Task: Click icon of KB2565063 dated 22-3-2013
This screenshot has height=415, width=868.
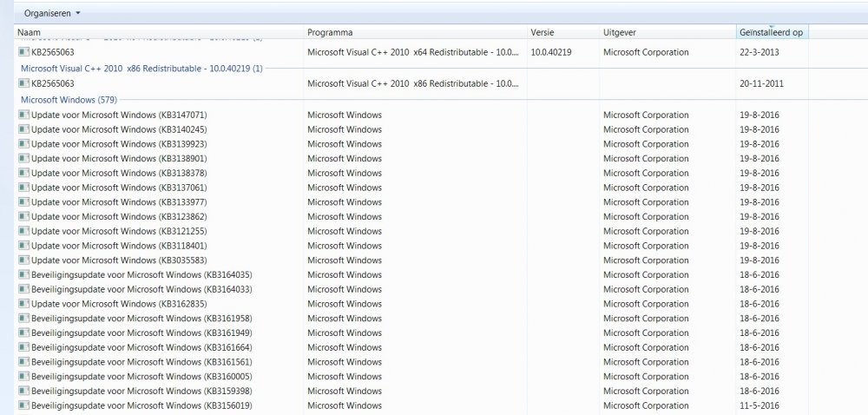Action: pyautogui.click(x=23, y=52)
